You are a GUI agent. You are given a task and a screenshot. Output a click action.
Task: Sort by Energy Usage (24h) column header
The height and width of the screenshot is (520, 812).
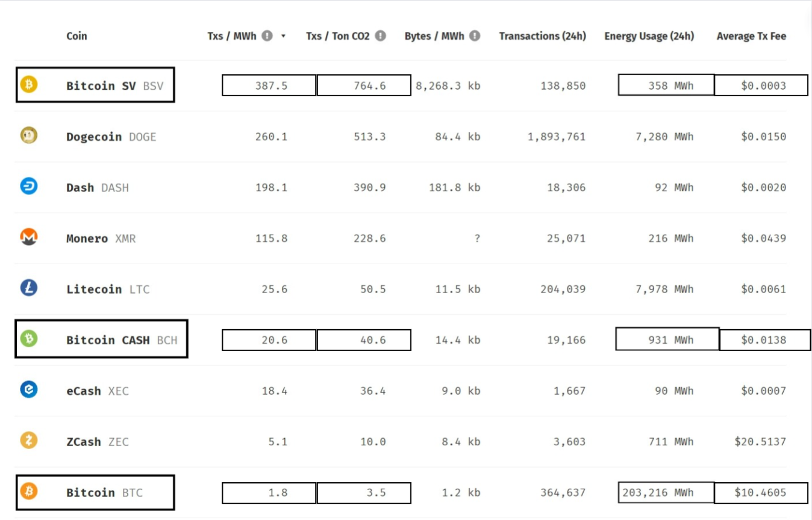(649, 36)
